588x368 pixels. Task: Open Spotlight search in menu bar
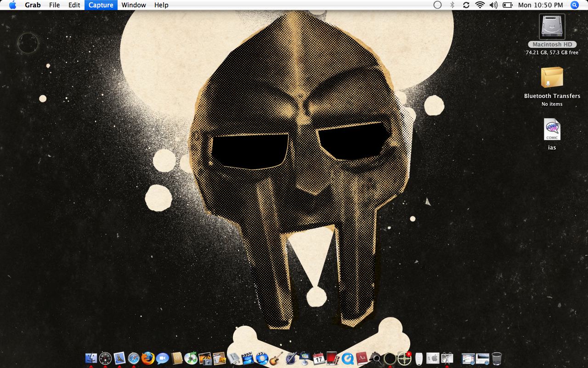coord(575,5)
